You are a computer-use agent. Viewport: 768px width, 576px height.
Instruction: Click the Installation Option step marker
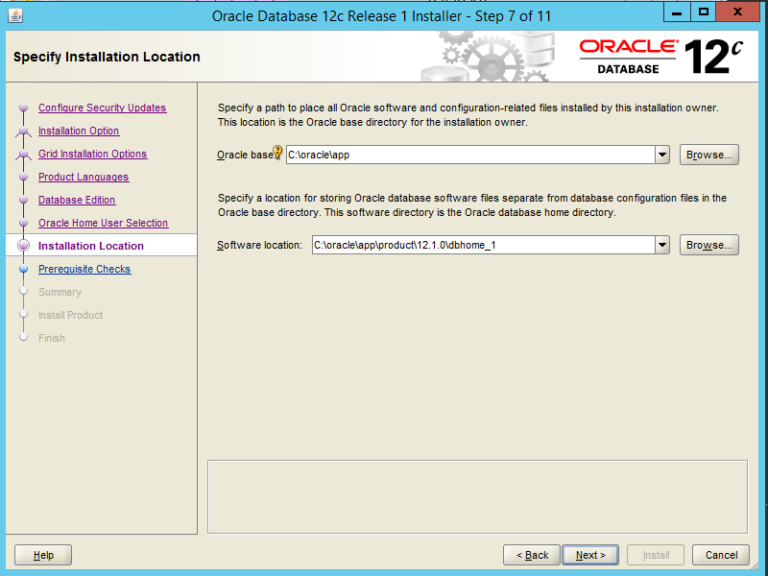pyautogui.click(x=24, y=131)
